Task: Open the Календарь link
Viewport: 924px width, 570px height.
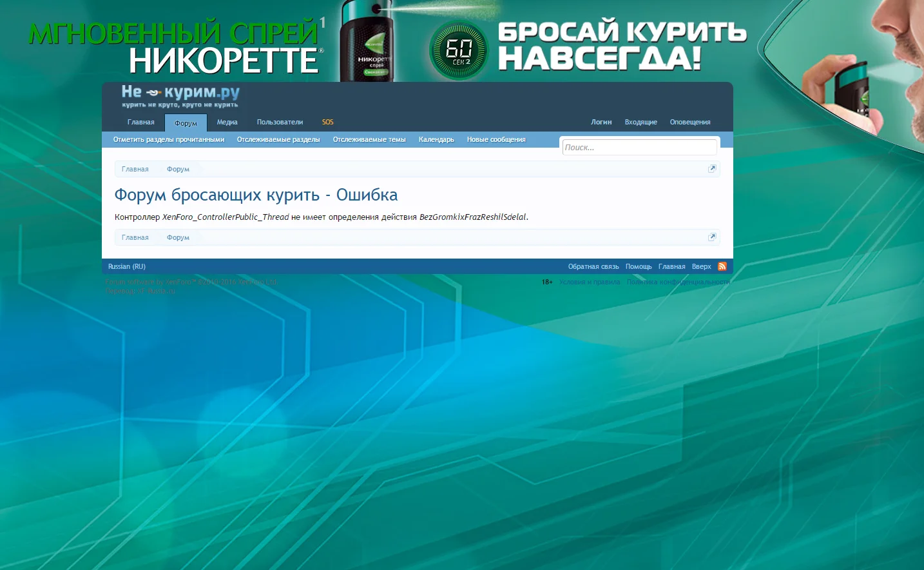Action: click(436, 139)
